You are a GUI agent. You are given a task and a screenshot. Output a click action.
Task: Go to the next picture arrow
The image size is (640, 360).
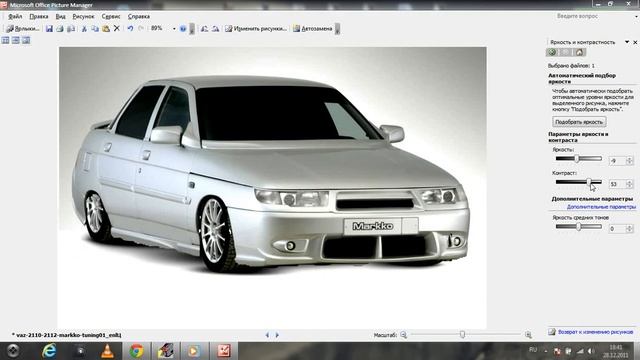point(277,335)
